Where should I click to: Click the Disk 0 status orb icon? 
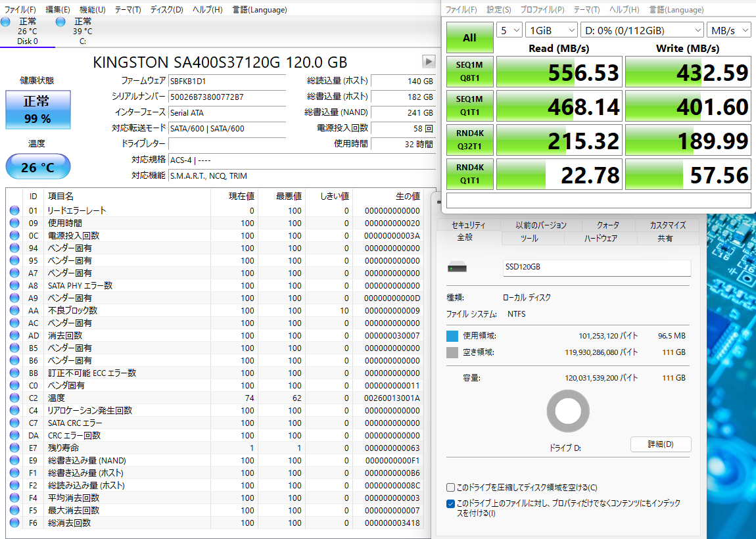pyautogui.click(x=6, y=22)
